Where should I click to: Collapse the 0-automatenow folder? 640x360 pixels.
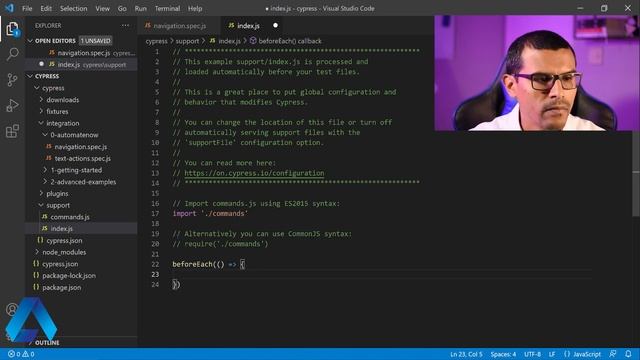(45, 135)
